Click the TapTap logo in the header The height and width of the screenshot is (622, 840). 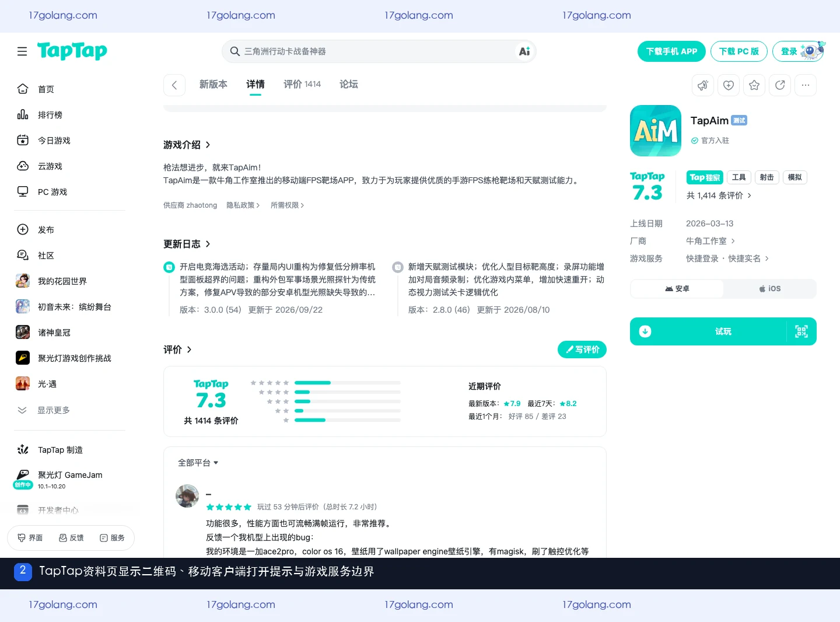tap(72, 51)
